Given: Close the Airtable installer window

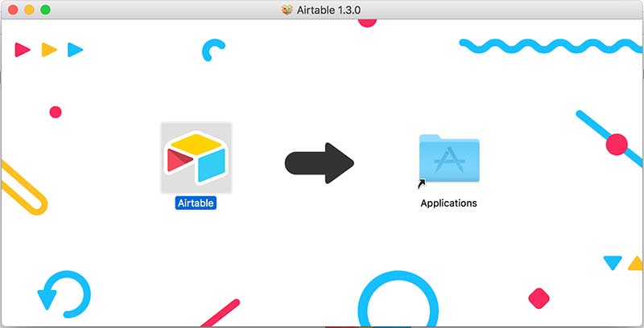Looking at the screenshot, I should click(13, 10).
